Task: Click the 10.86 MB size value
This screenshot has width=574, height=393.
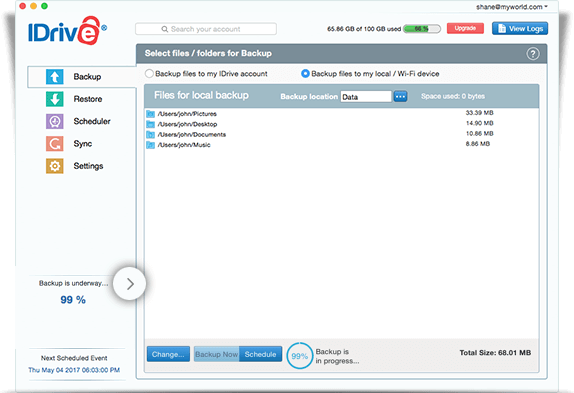Action: [480, 134]
